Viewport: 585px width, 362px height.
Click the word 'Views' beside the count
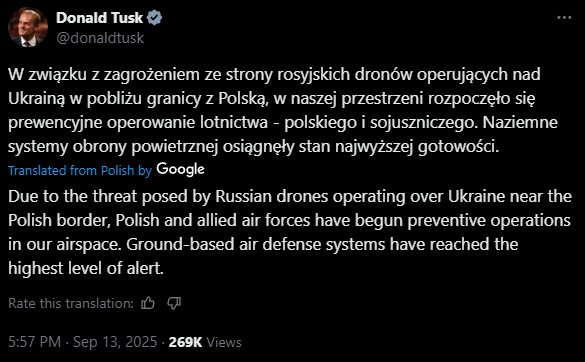pos(224,342)
